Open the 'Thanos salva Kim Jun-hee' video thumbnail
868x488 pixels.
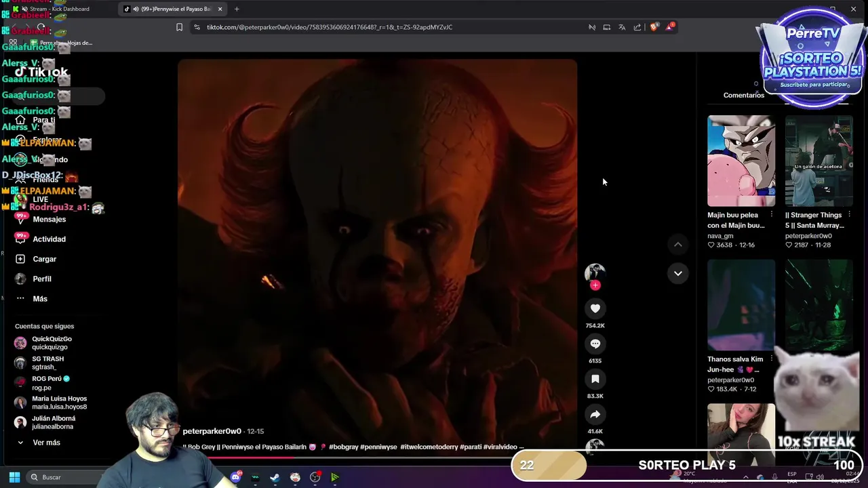click(x=741, y=305)
